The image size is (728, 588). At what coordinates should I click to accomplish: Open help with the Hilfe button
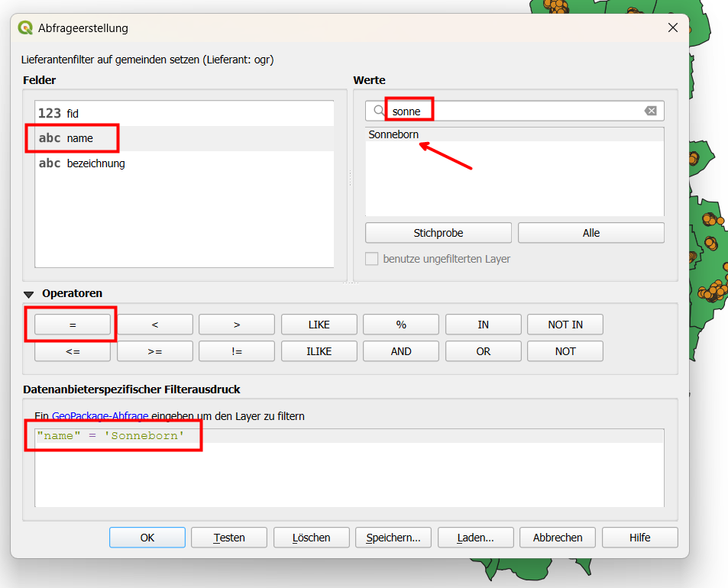640,538
